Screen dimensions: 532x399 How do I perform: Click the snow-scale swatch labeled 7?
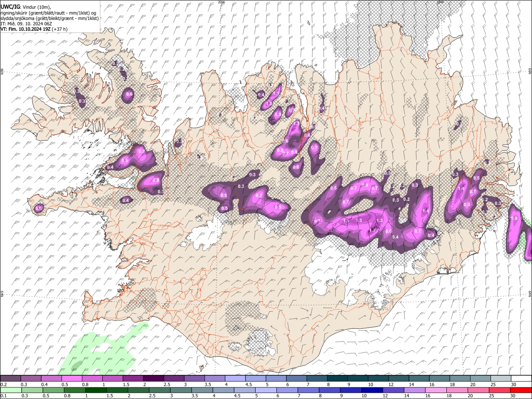[317, 378]
